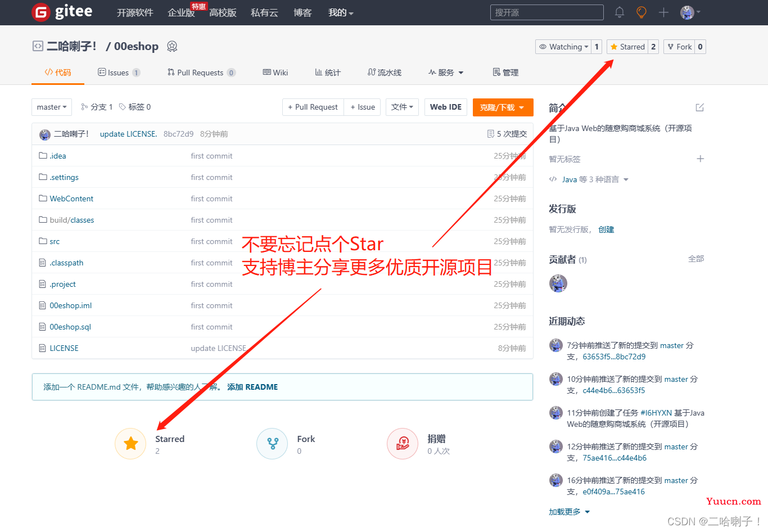768x532 pixels.
Task: Click the repository code icon beside 二哈喇子!
Action: pyautogui.click(x=38, y=46)
